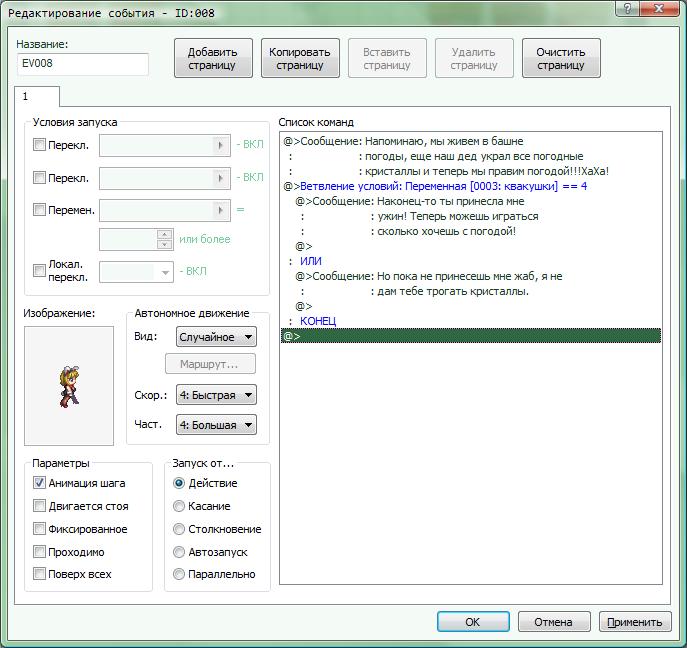687x648 pixels.
Task: Click the Копировать страницу button
Action: click(301, 59)
